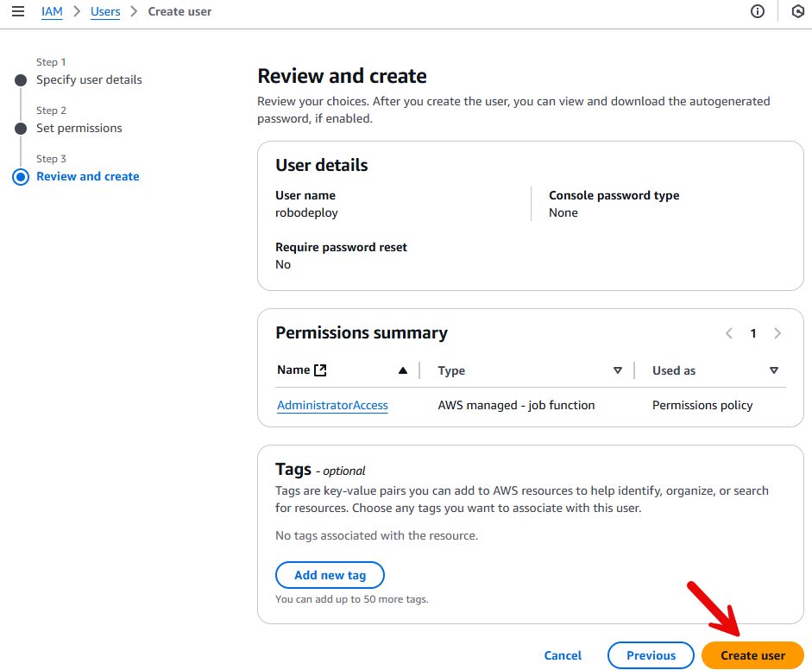Sort by Name ascending arrow
Screen dimensions: 812x670
402,370
